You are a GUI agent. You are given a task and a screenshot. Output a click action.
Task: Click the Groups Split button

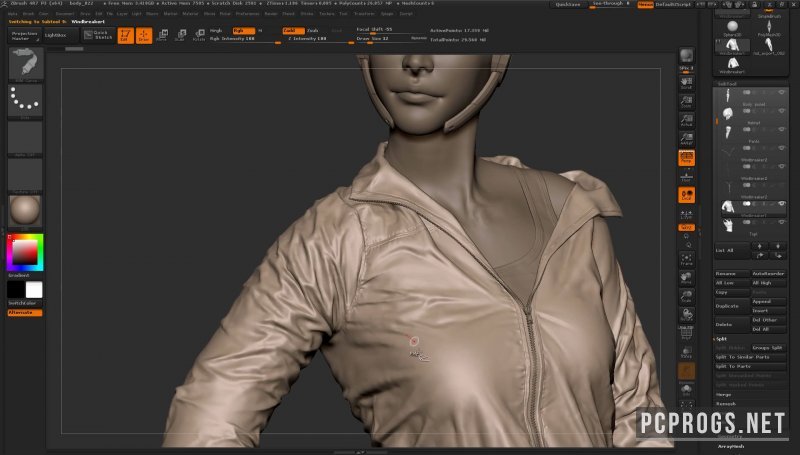768,348
